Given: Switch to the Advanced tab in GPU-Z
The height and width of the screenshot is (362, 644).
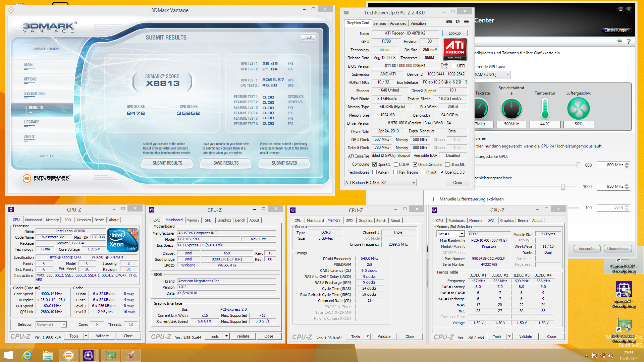Looking at the screenshot, I should click(398, 23).
